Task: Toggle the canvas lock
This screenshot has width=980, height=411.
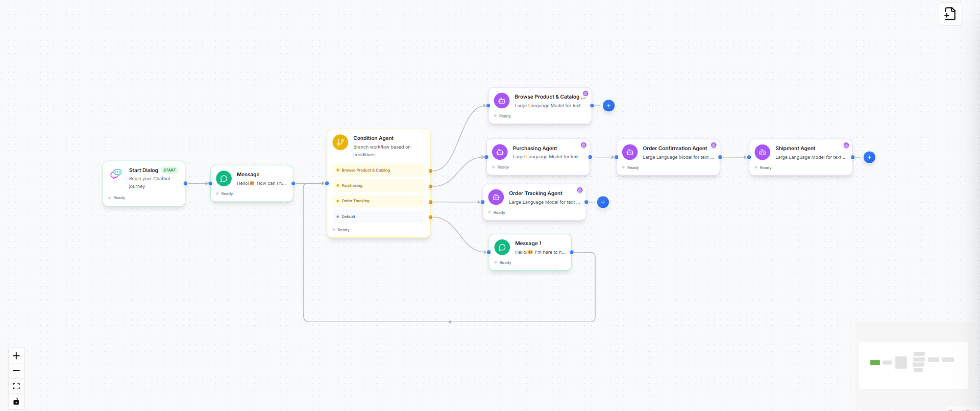Action: coord(16,401)
